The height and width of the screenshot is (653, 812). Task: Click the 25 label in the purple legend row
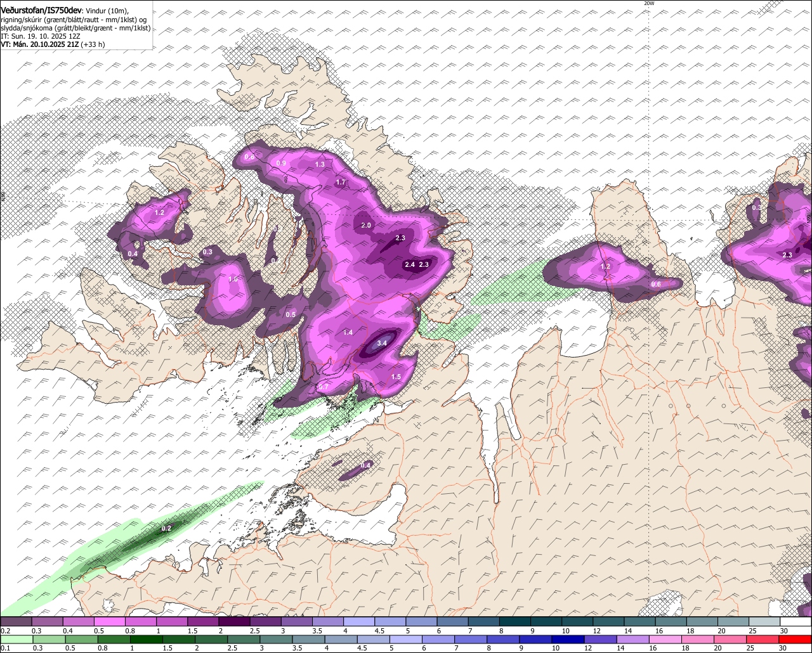[x=752, y=631]
